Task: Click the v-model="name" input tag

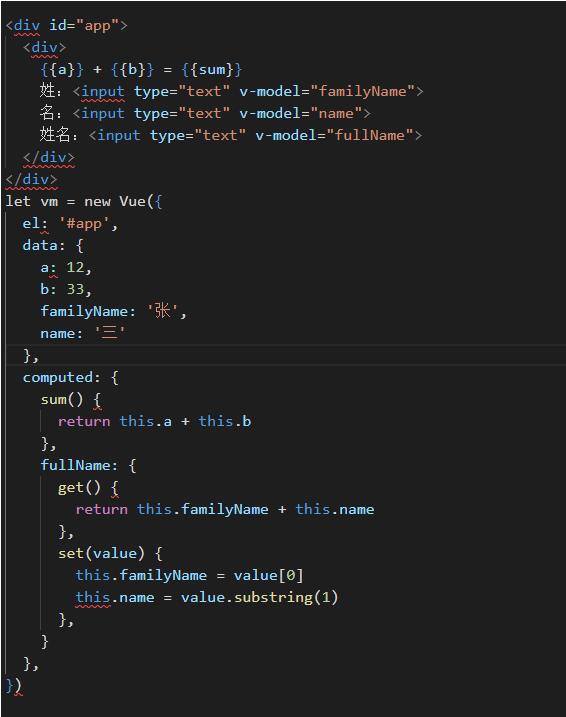Action: [221, 113]
